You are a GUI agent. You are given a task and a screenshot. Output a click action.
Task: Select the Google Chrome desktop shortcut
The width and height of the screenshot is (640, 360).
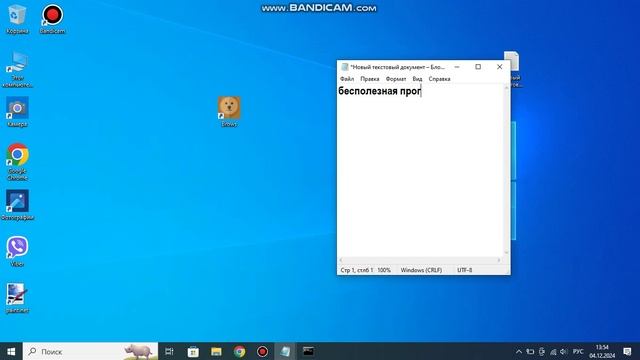(17, 162)
